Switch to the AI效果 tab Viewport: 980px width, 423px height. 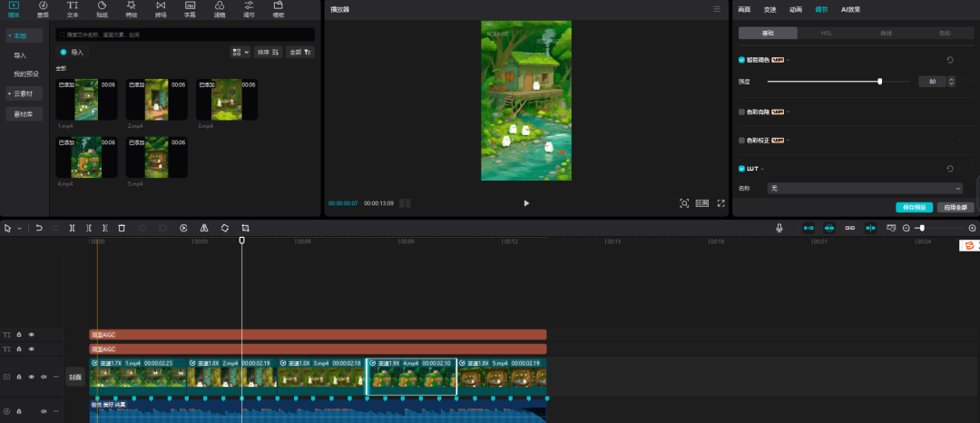[850, 9]
